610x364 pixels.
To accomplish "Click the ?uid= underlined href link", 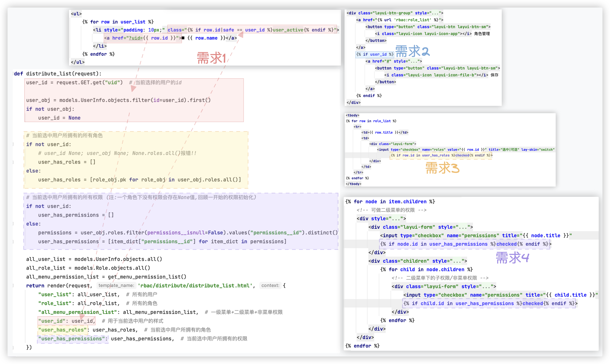I will (136, 38).
